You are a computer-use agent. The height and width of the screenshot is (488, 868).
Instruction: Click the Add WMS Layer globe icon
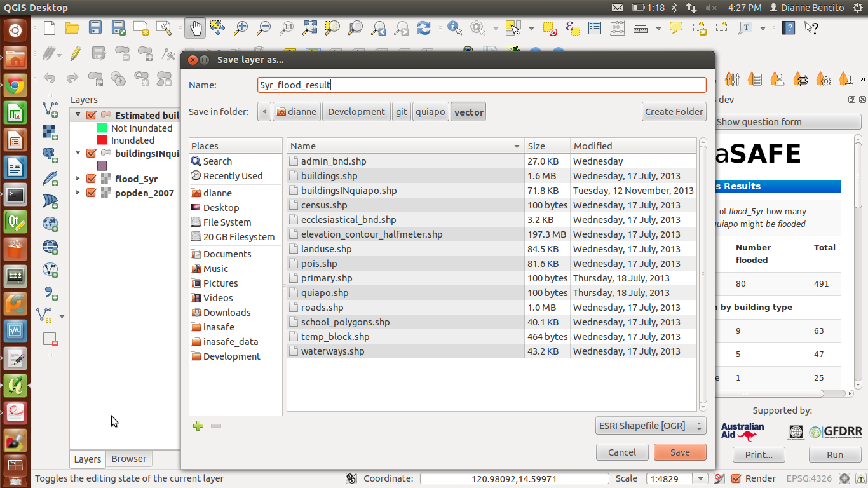pyautogui.click(x=50, y=224)
